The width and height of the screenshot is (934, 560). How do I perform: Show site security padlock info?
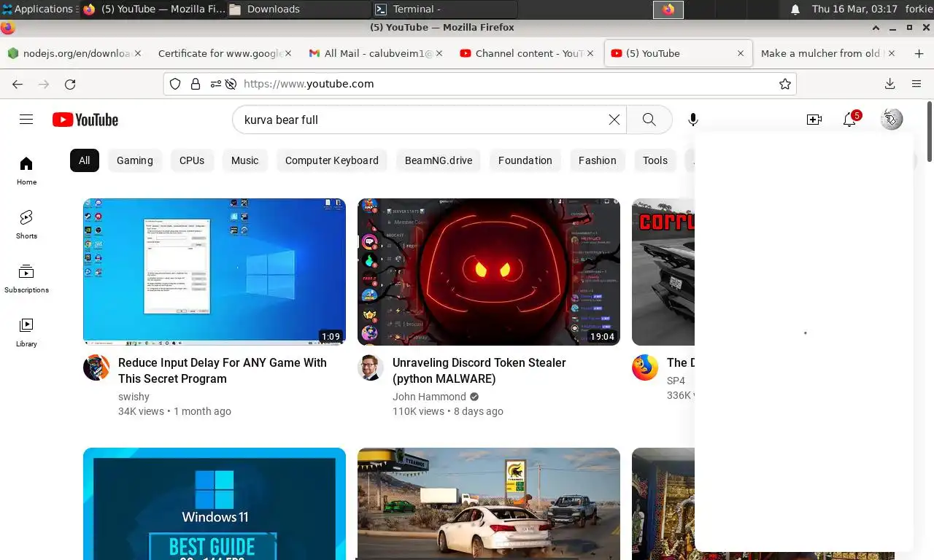tap(196, 84)
